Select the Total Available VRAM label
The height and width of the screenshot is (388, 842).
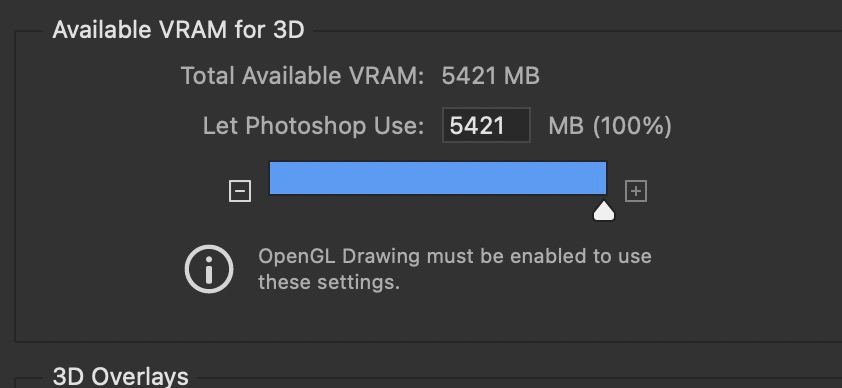tap(302, 76)
